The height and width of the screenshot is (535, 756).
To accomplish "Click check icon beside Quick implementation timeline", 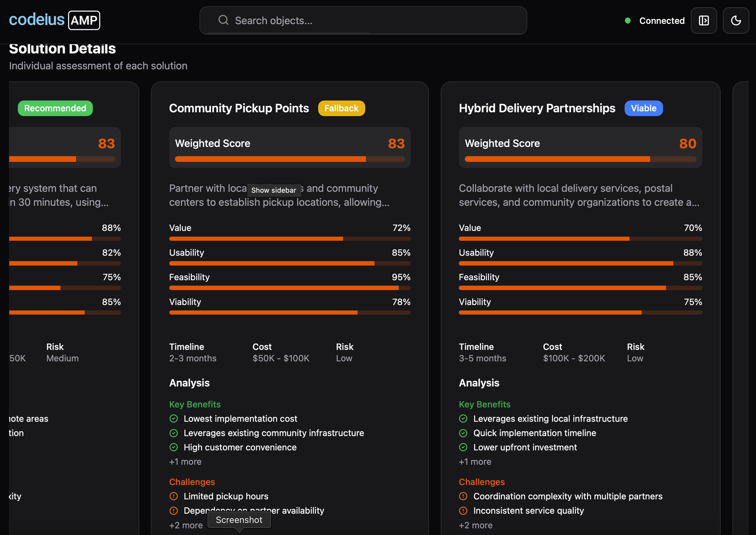I will point(463,433).
